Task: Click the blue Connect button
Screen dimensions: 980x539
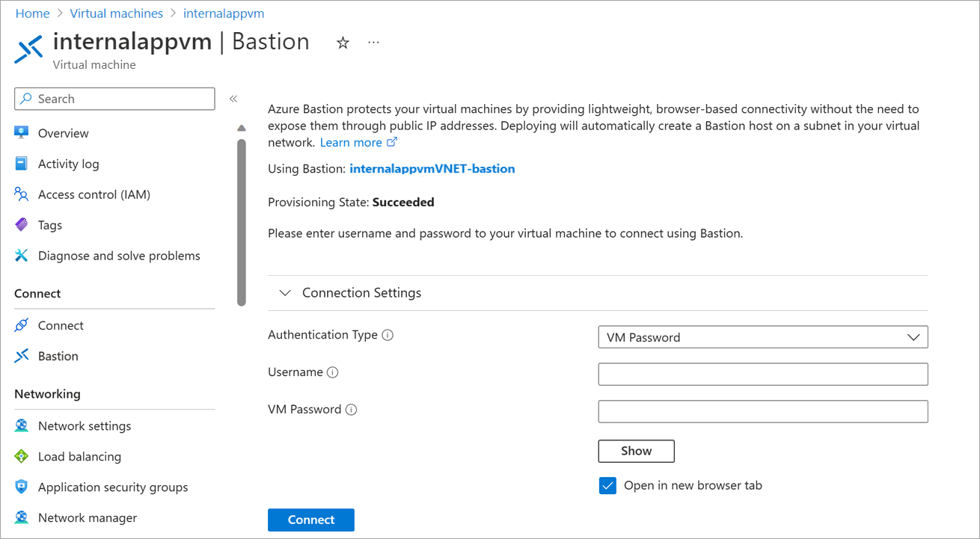Action: 311,520
